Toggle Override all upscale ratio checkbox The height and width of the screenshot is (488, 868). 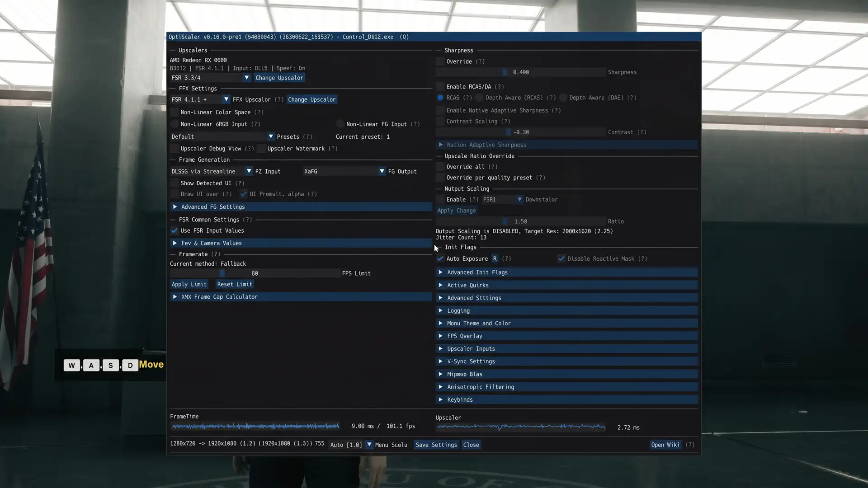[440, 167]
